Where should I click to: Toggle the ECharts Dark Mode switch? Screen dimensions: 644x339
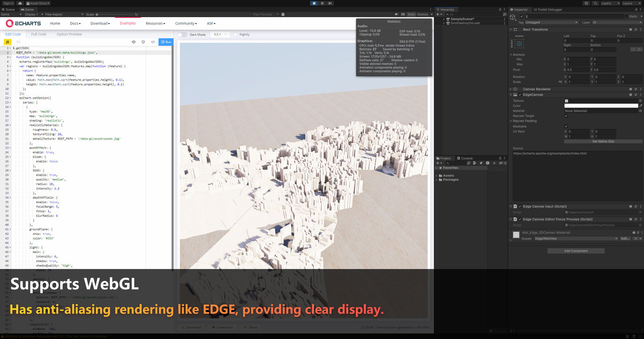(x=183, y=34)
